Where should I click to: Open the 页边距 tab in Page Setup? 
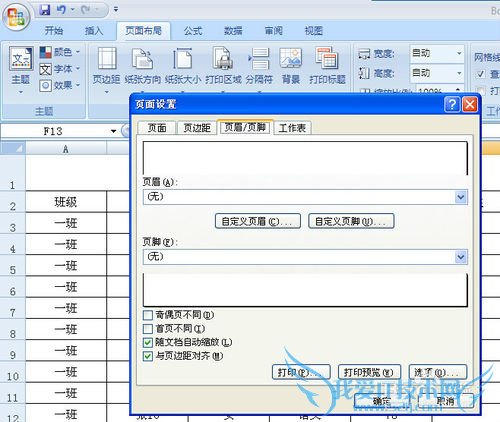coord(197,128)
